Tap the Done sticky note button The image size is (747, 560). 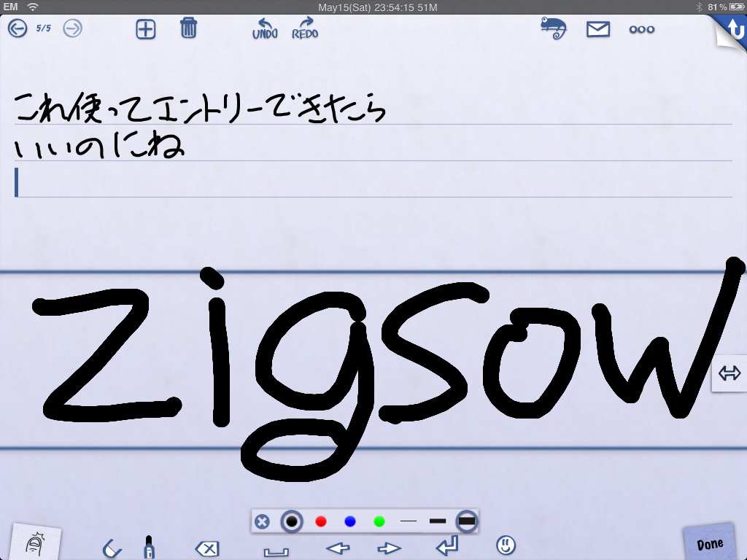[710, 542]
